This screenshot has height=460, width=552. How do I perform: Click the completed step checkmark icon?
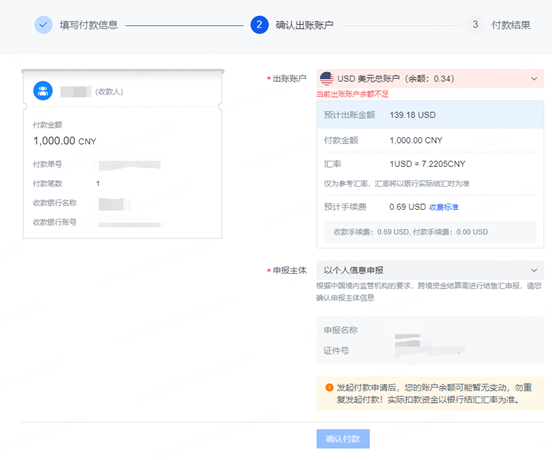[43, 25]
